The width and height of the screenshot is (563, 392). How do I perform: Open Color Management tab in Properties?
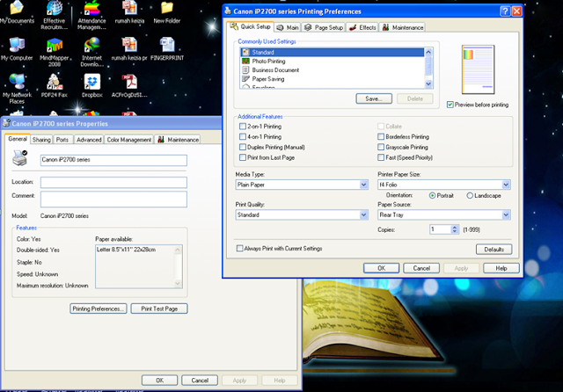point(129,140)
